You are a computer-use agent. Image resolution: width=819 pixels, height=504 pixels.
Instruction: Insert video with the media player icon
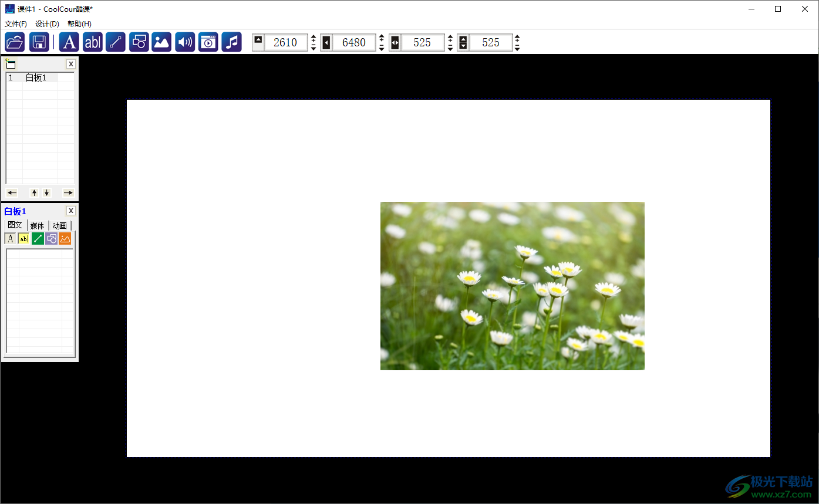pos(208,42)
